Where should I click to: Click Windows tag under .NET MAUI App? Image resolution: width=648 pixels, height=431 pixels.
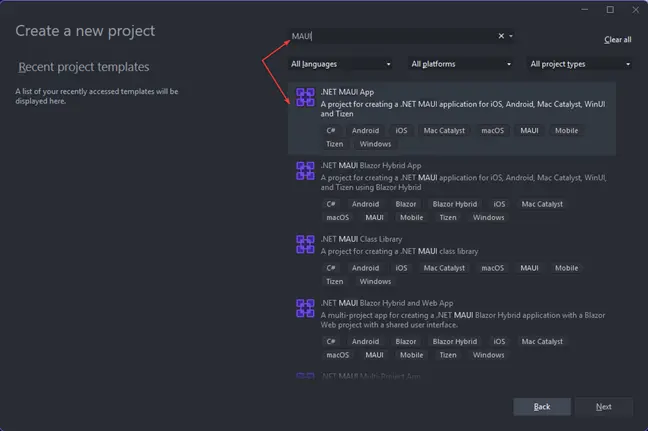375,144
